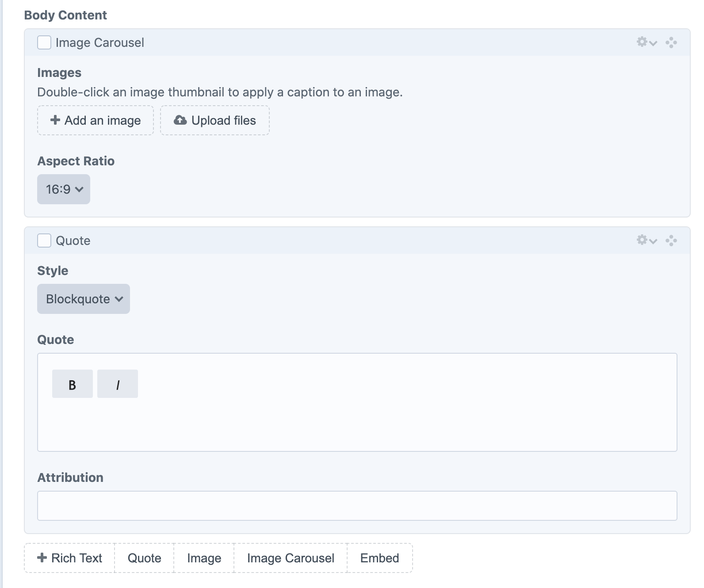This screenshot has height=588, width=704.
Task: Add a new Image block
Action: [x=204, y=558]
